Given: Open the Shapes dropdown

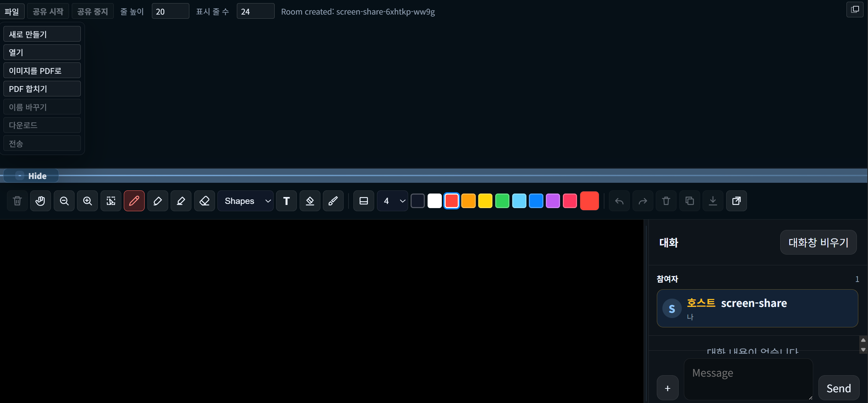Looking at the screenshot, I should (246, 201).
